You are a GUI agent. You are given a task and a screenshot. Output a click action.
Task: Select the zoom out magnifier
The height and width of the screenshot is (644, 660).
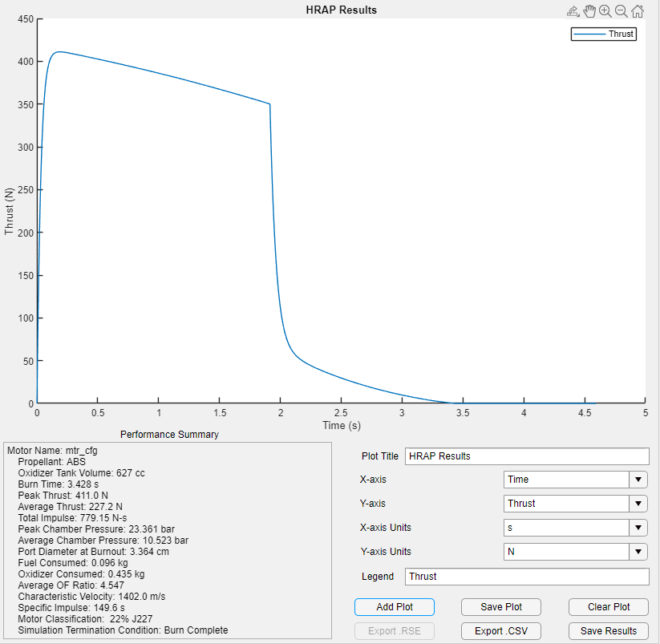tap(622, 11)
